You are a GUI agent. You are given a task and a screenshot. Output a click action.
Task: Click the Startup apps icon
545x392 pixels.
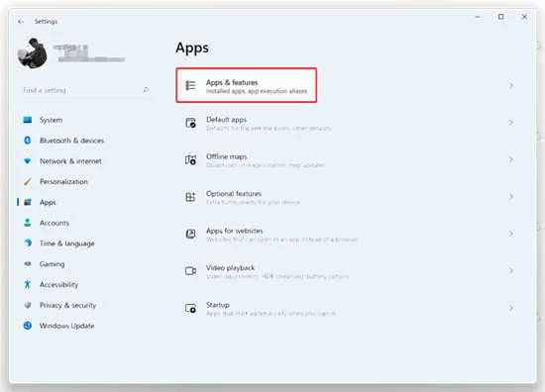tap(190, 308)
